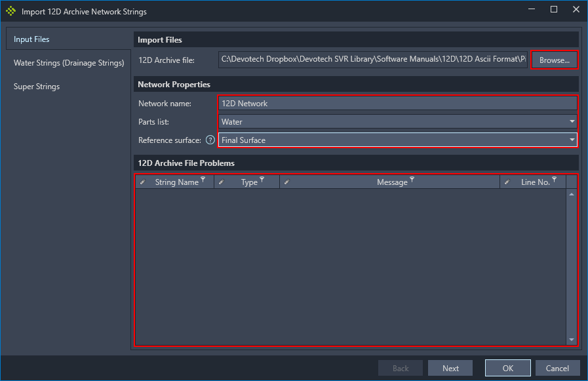Click the Type column filter icon
The width and height of the screenshot is (588, 381).
[262, 179]
